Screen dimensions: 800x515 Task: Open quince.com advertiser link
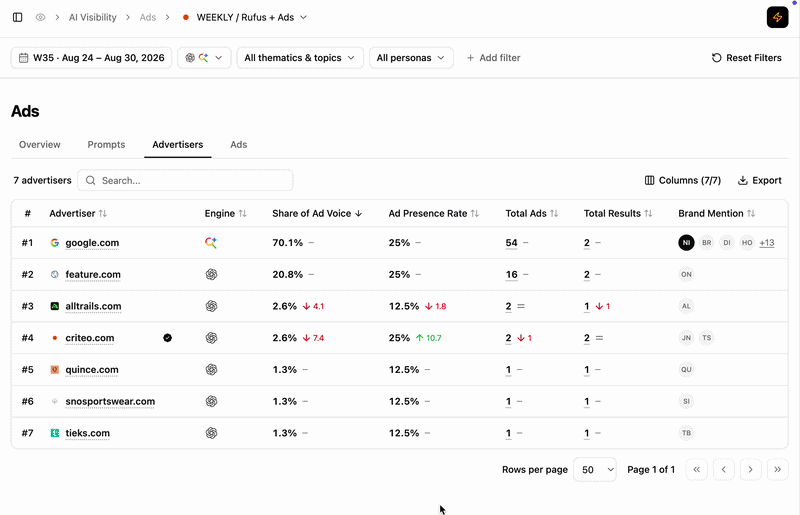pyautogui.click(x=92, y=370)
